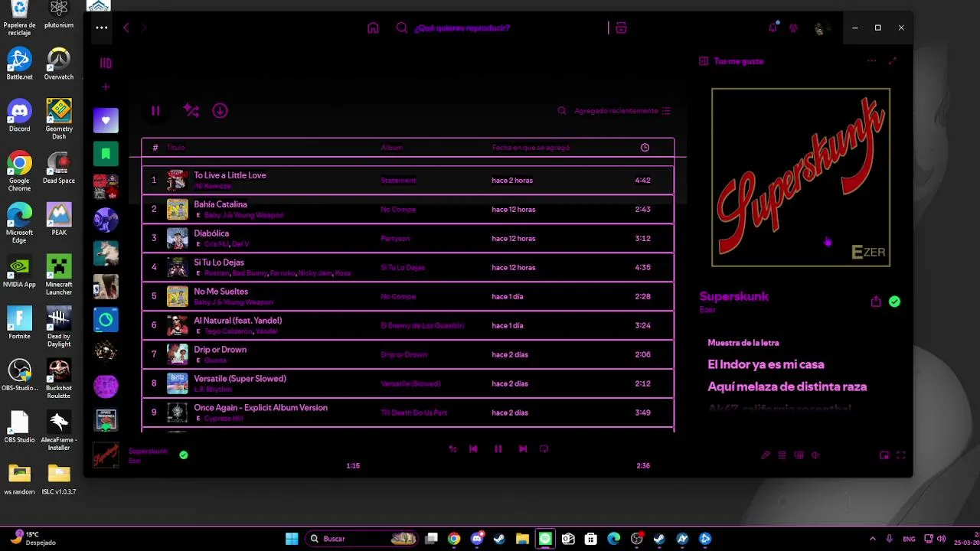Sort by the 'Álbum' column header

(391, 148)
